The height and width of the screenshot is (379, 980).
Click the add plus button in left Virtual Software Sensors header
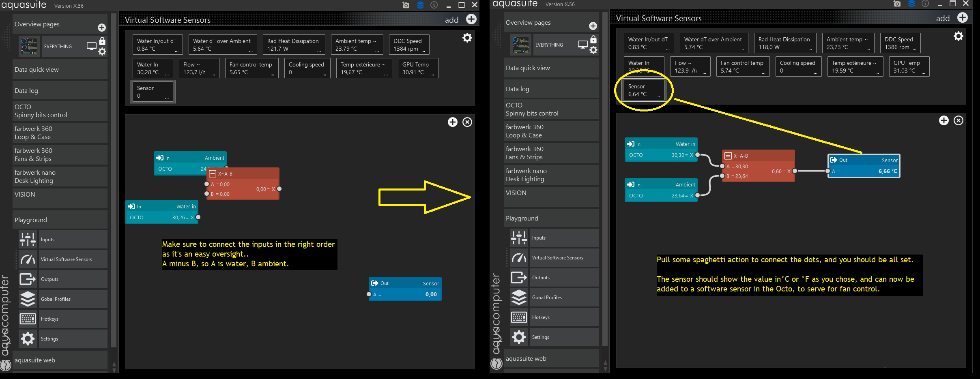tap(471, 19)
